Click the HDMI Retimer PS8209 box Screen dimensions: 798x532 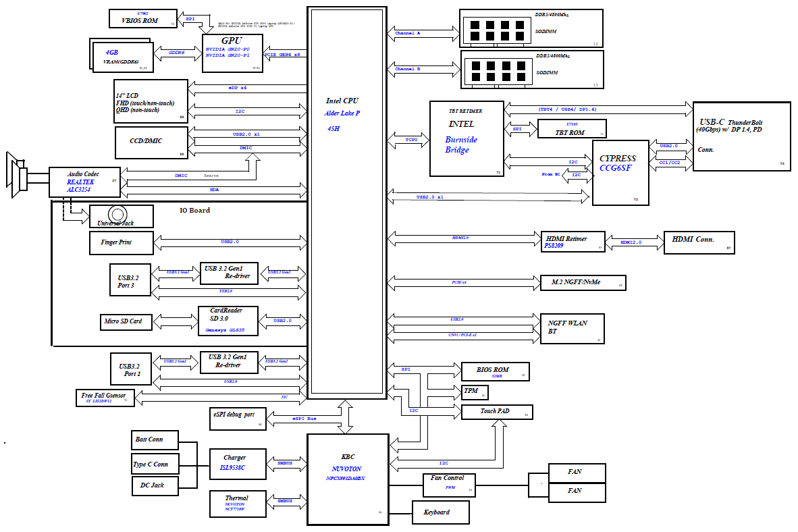click(572, 242)
